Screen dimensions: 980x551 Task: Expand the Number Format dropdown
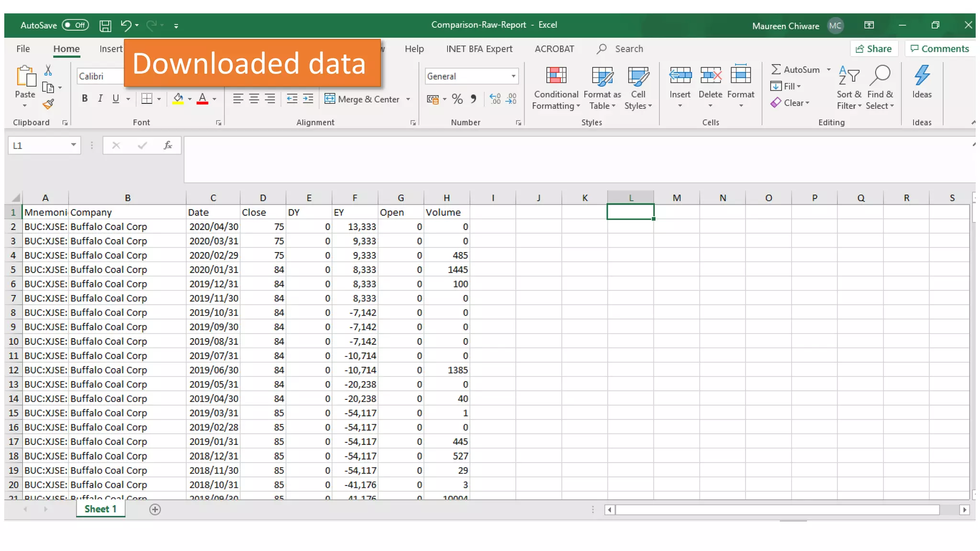point(513,76)
